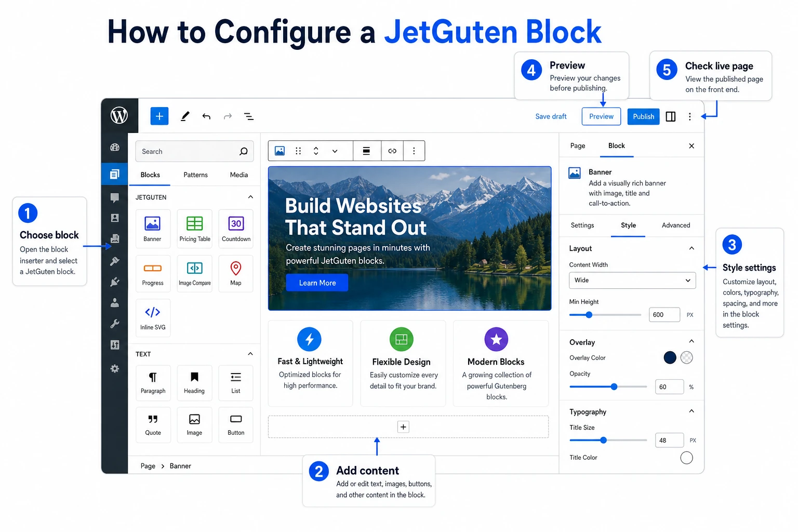The width and height of the screenshot is (798, 532).
Task: Toggle the blue block inserter plus button
Action: [x=159, y=116]
